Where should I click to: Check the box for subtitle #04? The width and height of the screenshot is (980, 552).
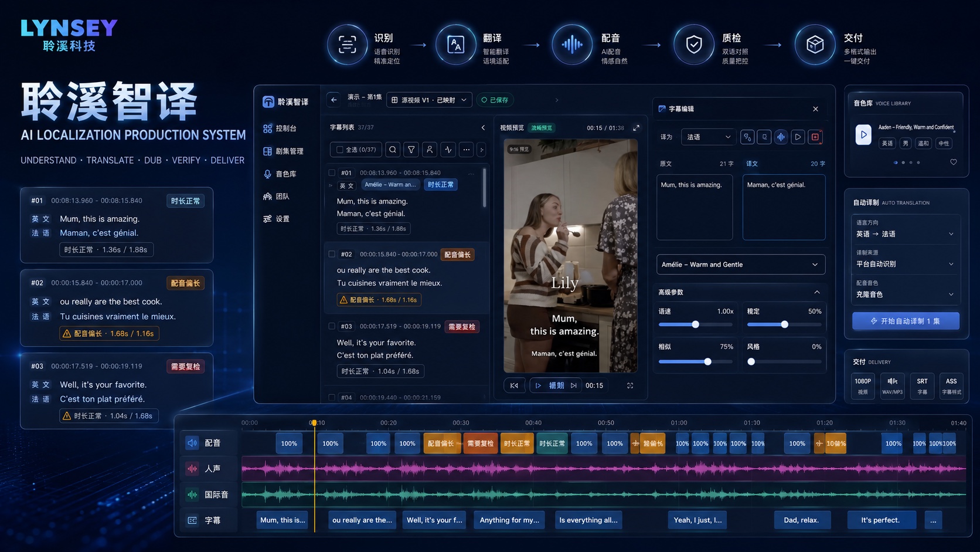coord(332,397)
